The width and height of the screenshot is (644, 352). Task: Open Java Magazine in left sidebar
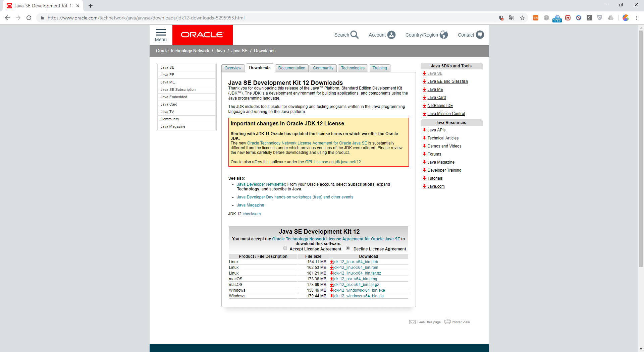pyautogui.click(x=186, y=126)
